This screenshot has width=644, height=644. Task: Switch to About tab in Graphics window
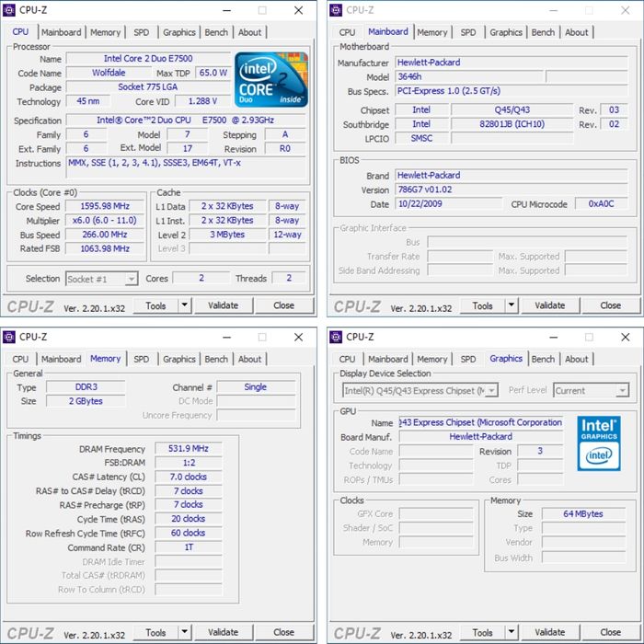click(x=577, y=360)
